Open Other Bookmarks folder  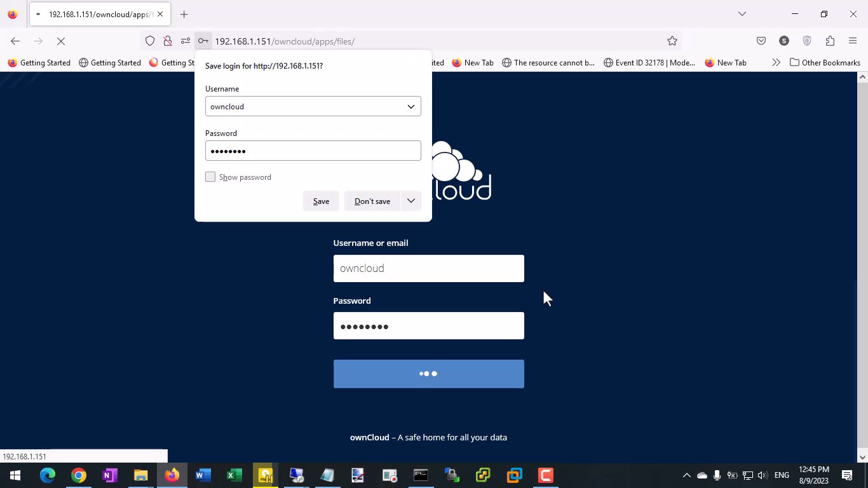[x=825, y=63]
